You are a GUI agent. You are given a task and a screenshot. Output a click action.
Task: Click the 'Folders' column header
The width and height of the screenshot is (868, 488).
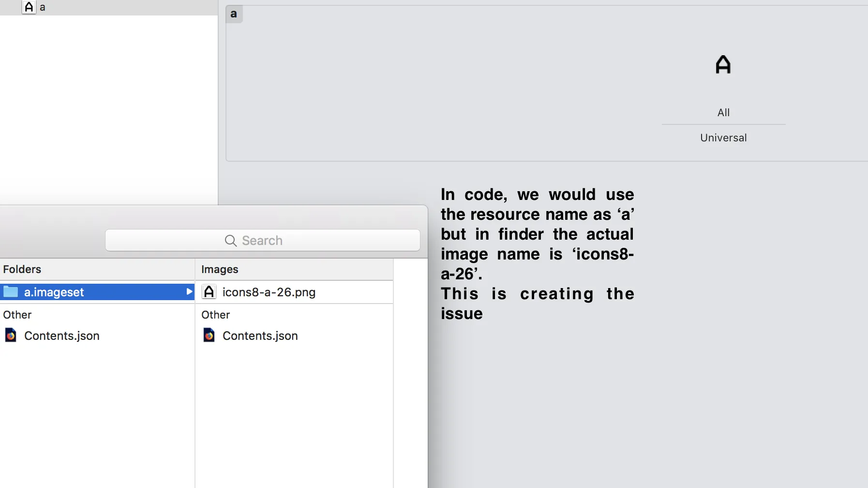pos(22,269)
